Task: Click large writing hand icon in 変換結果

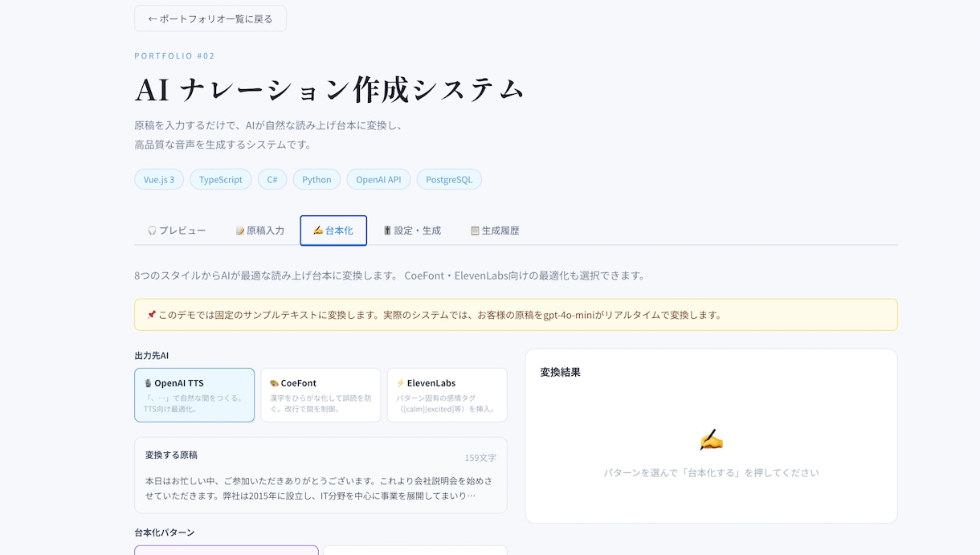Action: click(712, 439)
